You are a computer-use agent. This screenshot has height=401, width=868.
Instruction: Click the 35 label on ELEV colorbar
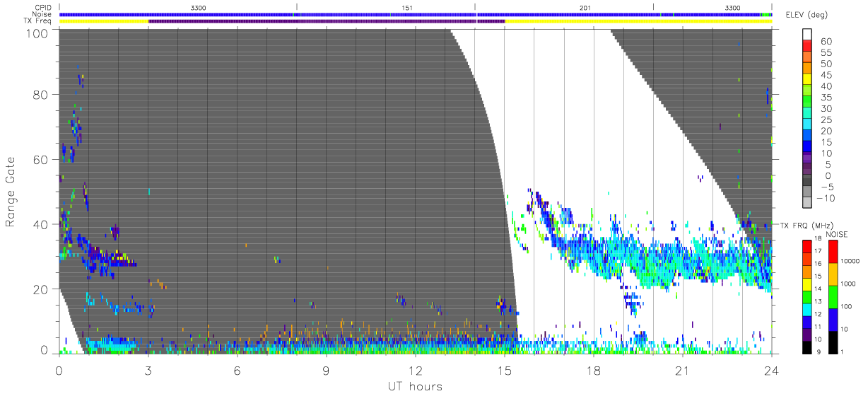coord(826,98)
